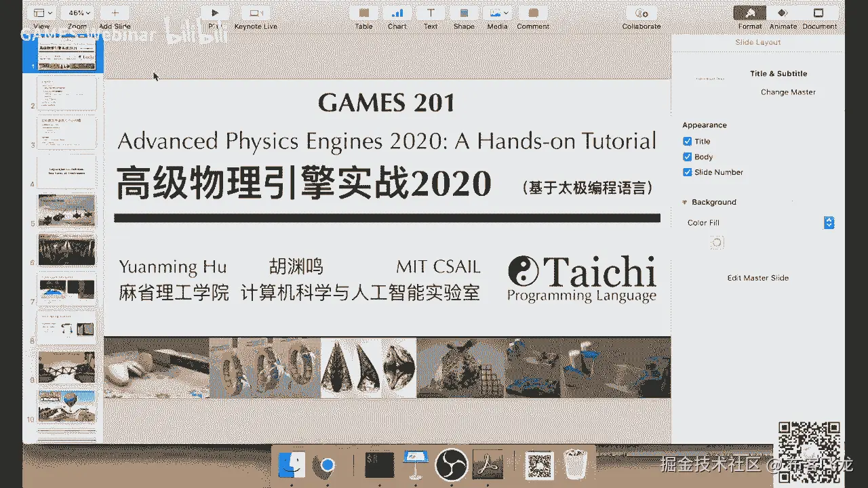
Task: Open the background color well
Action: click(x=717, y=243)
